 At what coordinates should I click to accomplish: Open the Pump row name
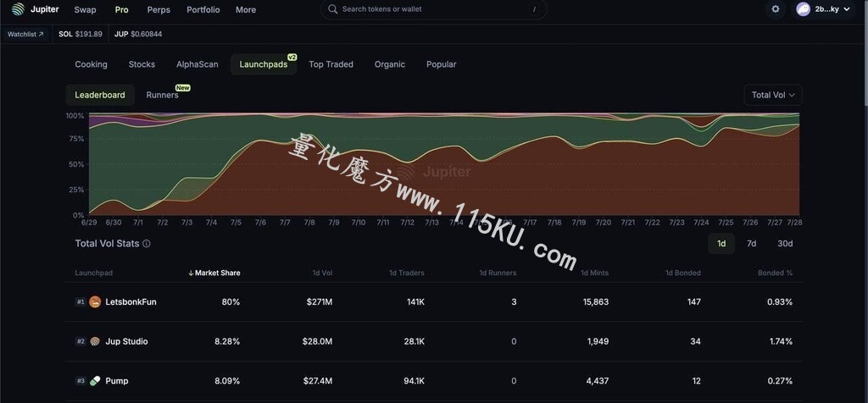(x=117, y=381)
